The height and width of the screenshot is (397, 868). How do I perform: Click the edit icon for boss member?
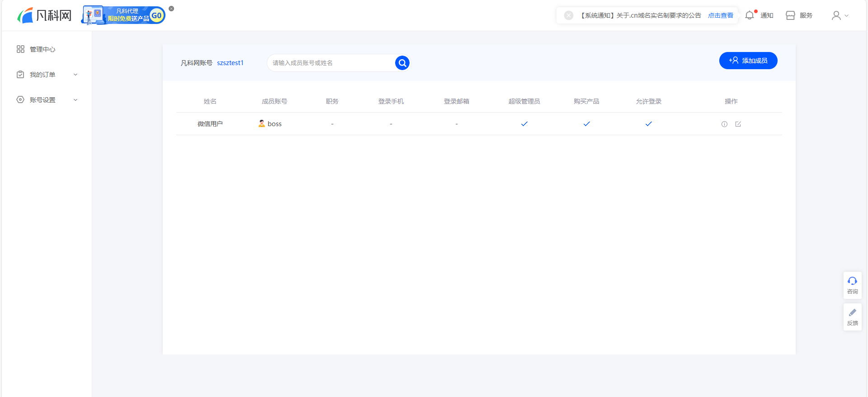pyautogui.click(x=738, y=124)
